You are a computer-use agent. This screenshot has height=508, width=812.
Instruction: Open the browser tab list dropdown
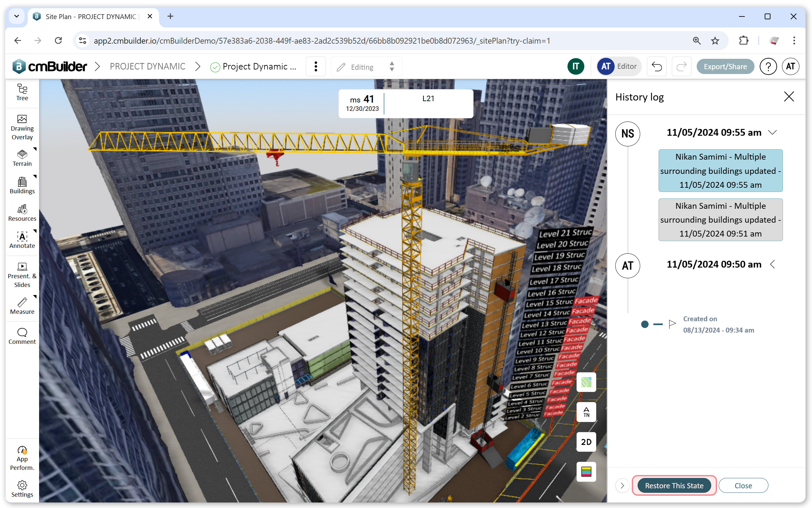click(16, 16)
